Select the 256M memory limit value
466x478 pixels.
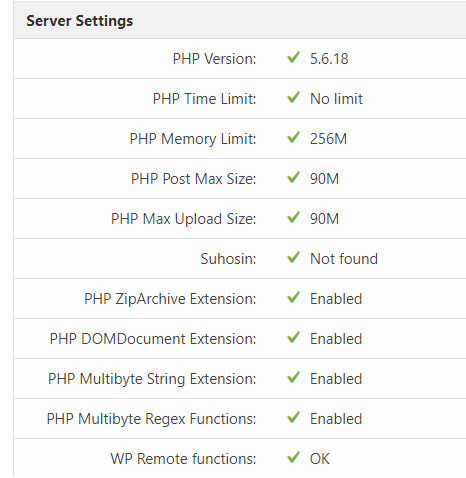click(328, 139)
